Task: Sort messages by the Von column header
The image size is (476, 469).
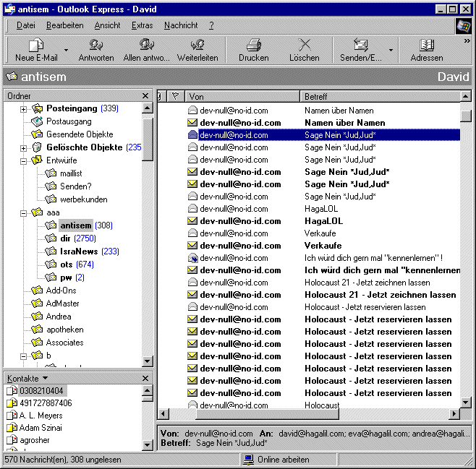Action: pyautogui.click(x=242, y=96)
